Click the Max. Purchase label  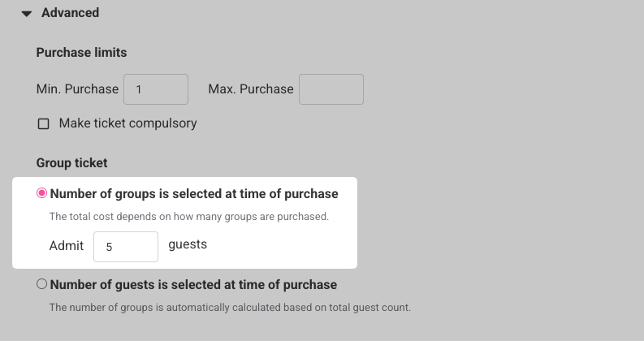coord(251,88)
